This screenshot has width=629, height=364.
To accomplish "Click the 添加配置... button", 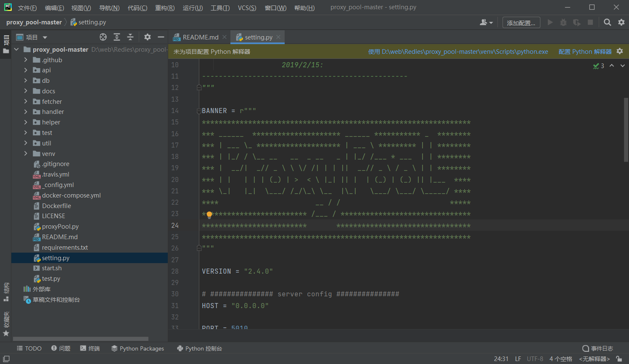I will (x=521, y=23).
